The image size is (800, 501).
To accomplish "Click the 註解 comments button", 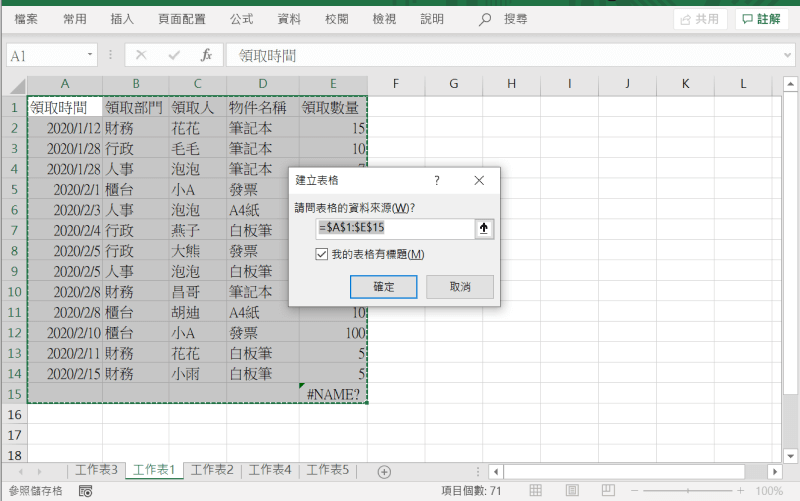I will 762,19.
